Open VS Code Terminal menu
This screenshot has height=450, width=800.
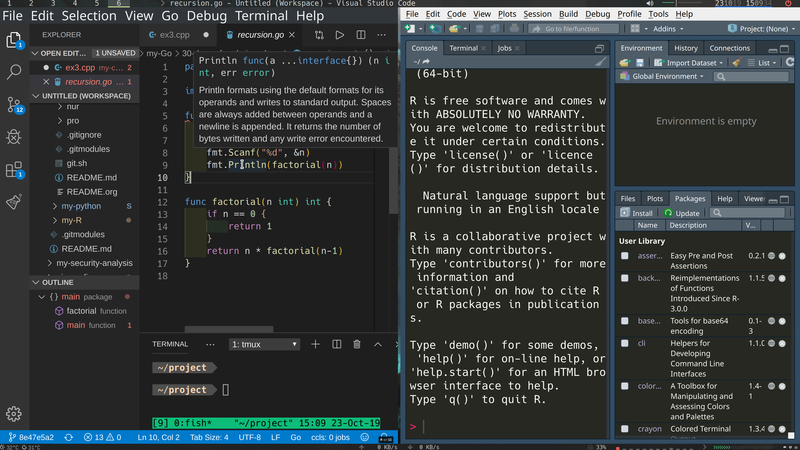261,16
